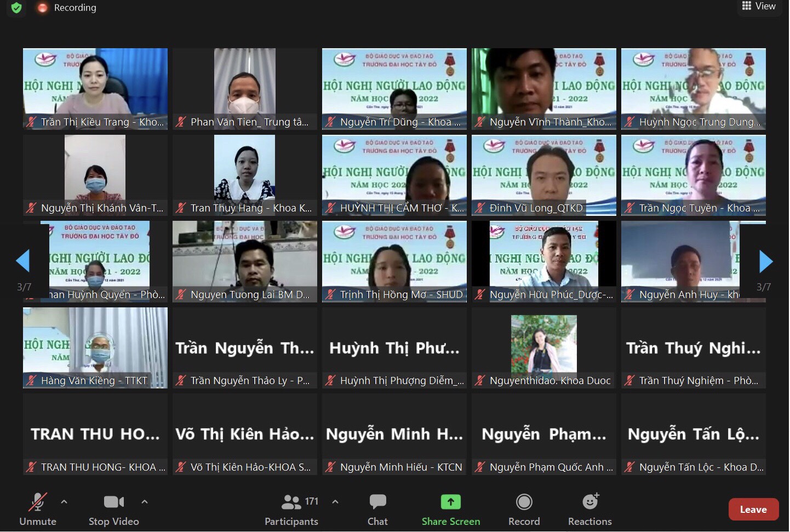Click the name label 'Võ Thị Kiên Hảo-KHOA S...'

pos(251,467)
